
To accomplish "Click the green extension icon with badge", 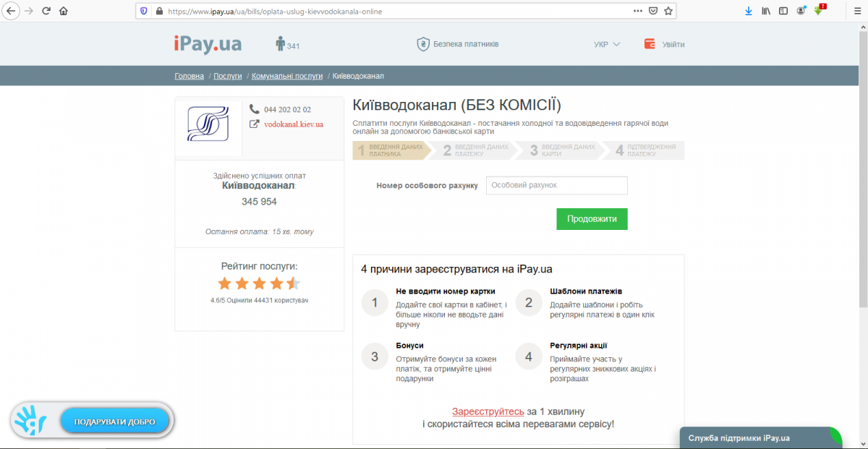I will click(x=820, y=10).
